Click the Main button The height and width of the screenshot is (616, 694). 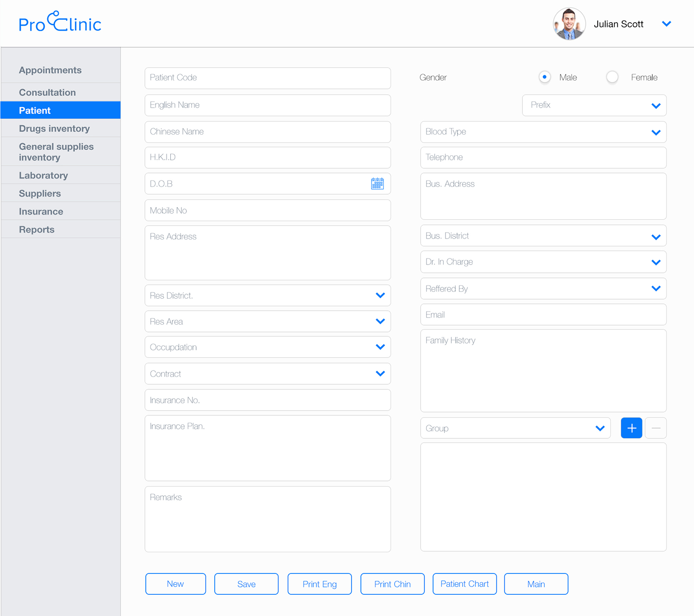536,584
